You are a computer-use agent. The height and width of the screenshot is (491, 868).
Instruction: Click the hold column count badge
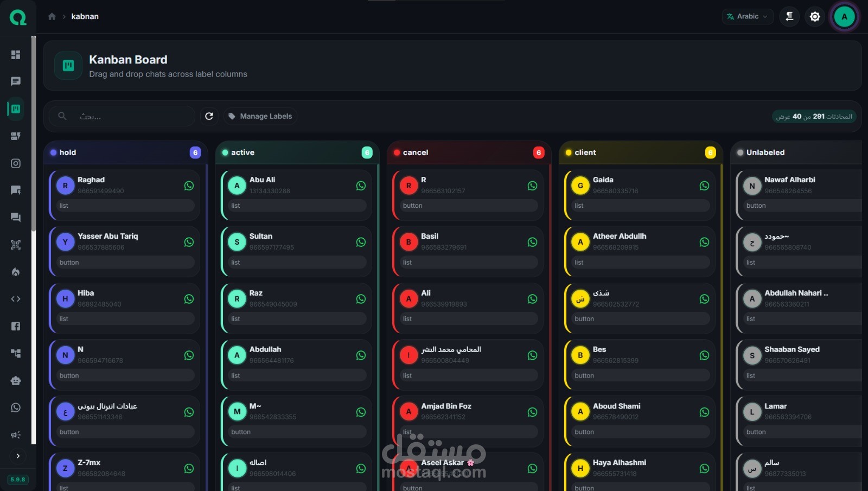pos(195,153)
